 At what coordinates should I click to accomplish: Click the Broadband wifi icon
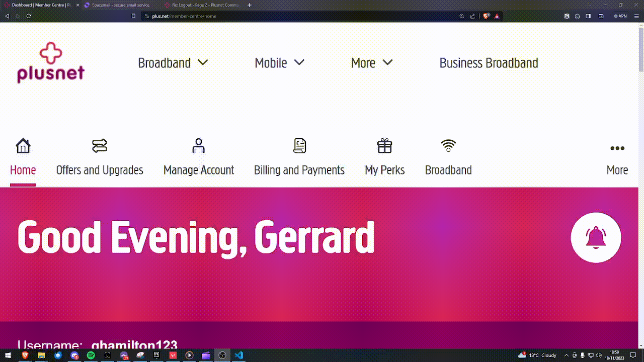(448, 145)
